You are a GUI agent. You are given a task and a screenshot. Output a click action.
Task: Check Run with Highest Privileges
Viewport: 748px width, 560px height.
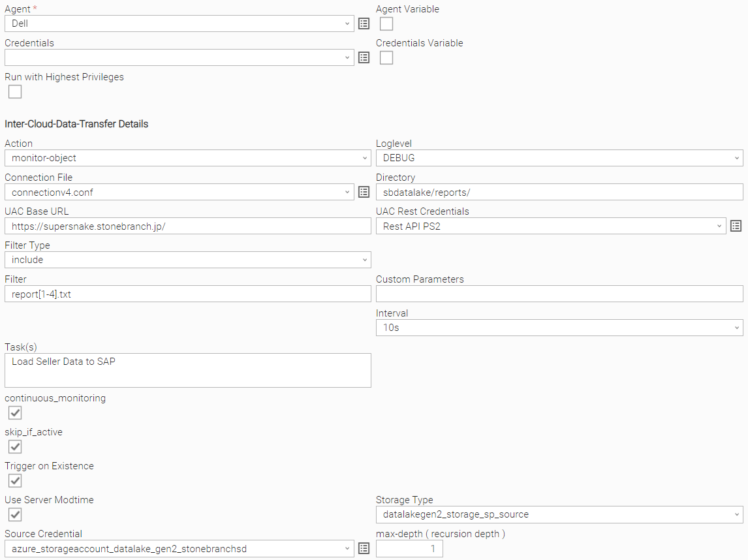(15, 91)
